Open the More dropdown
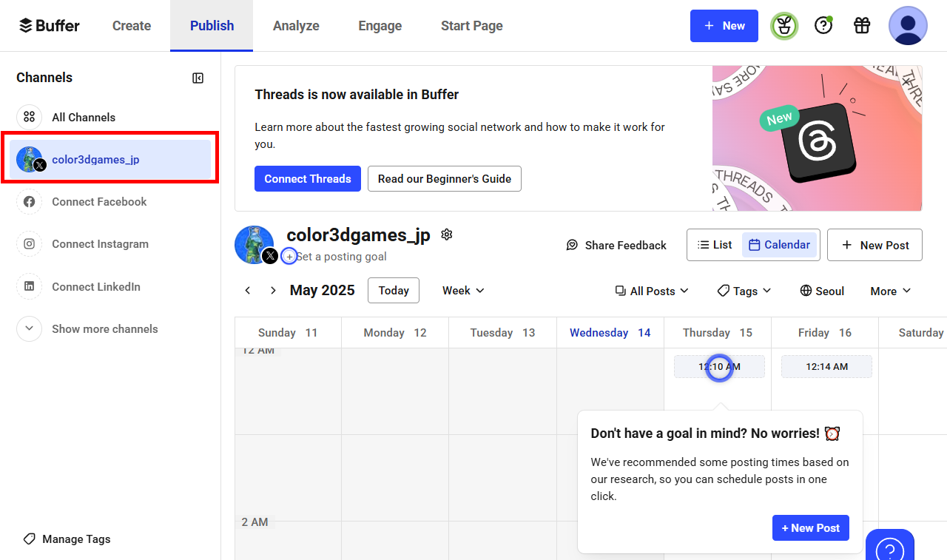This screenshot has width=947, height=560. click(891, 291)
